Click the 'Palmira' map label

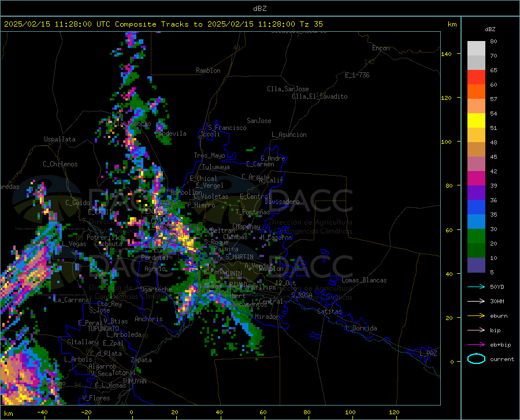click(x=226, y=249)
